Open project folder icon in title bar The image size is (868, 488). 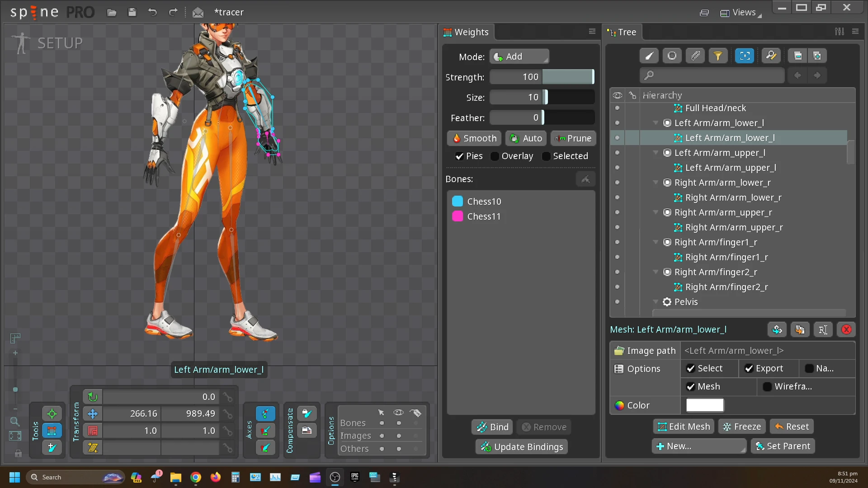coord(112,12)
